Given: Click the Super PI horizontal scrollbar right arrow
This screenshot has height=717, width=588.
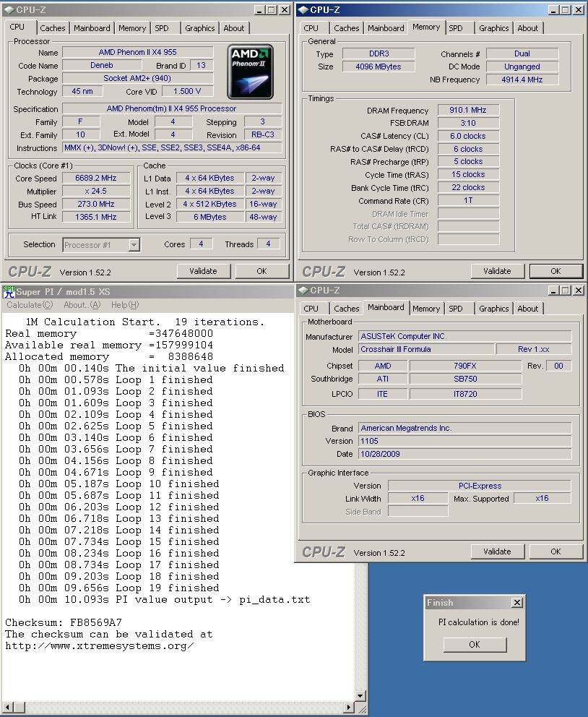Looking at the screenshot, I should coord(349,708).
